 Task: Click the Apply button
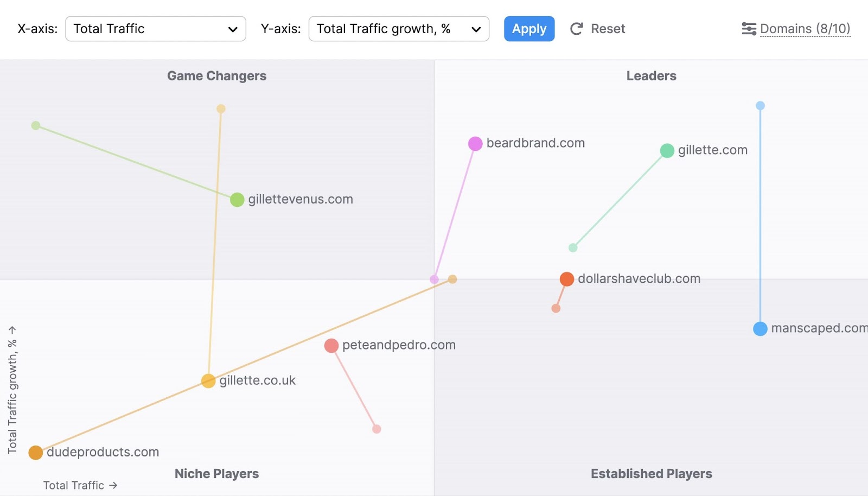(529, 29)
